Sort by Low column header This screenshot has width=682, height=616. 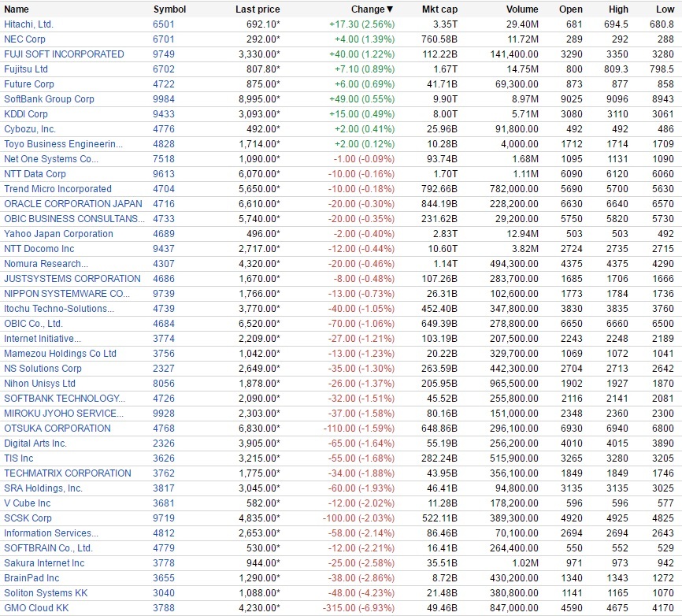pyautogui.click(x=665, y=9)
